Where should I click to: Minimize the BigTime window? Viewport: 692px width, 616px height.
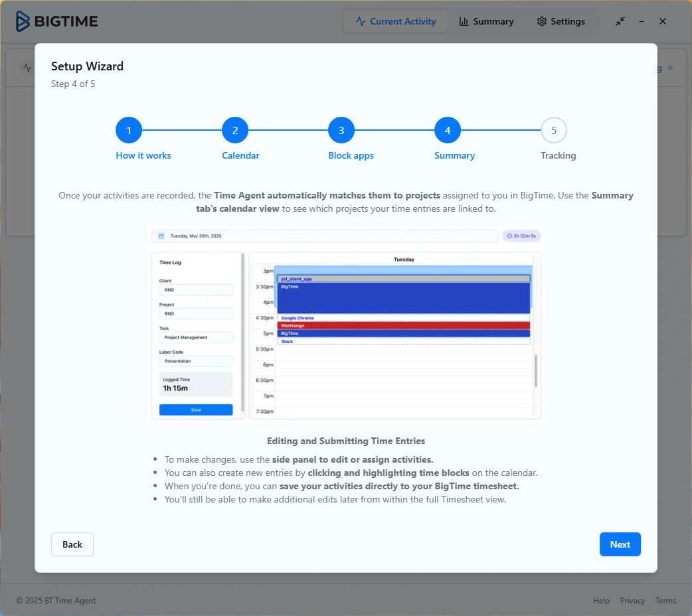point(642,21)
